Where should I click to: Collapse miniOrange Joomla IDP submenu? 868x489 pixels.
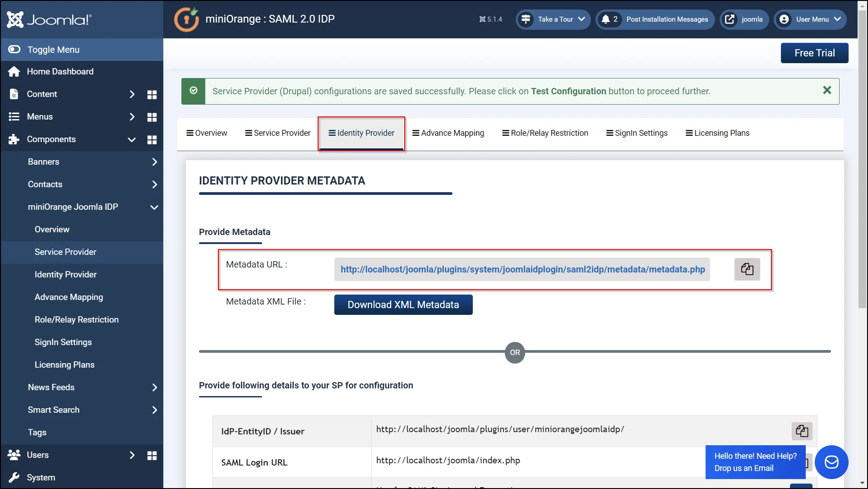tap(154, 207)
